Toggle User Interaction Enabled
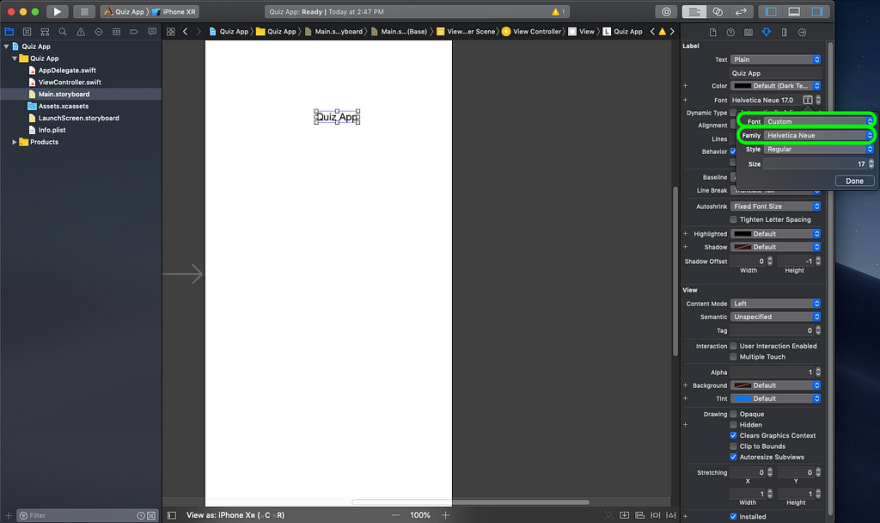 click(x=734, y=346)
